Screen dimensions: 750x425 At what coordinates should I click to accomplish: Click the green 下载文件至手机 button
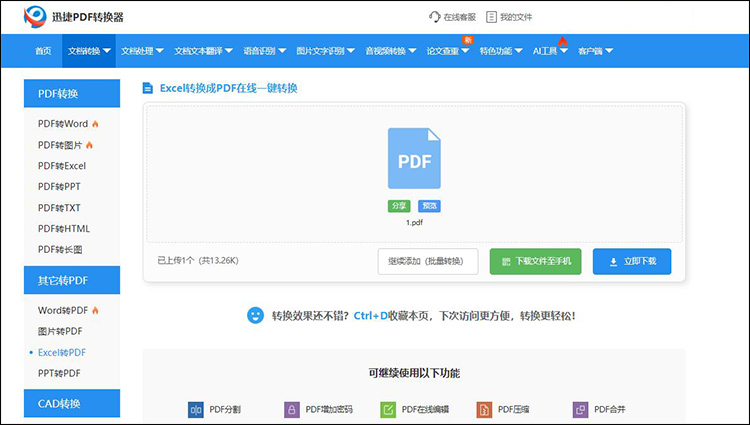(x=535, y=261)
